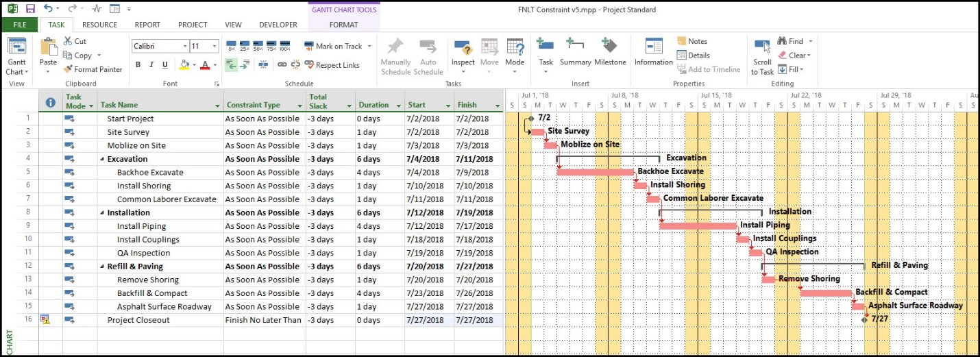This screenshot has width=980, height=357.
Task: Open the FORMAT tab under Gantt Chart Tools
Action: (x=343, y=25)
